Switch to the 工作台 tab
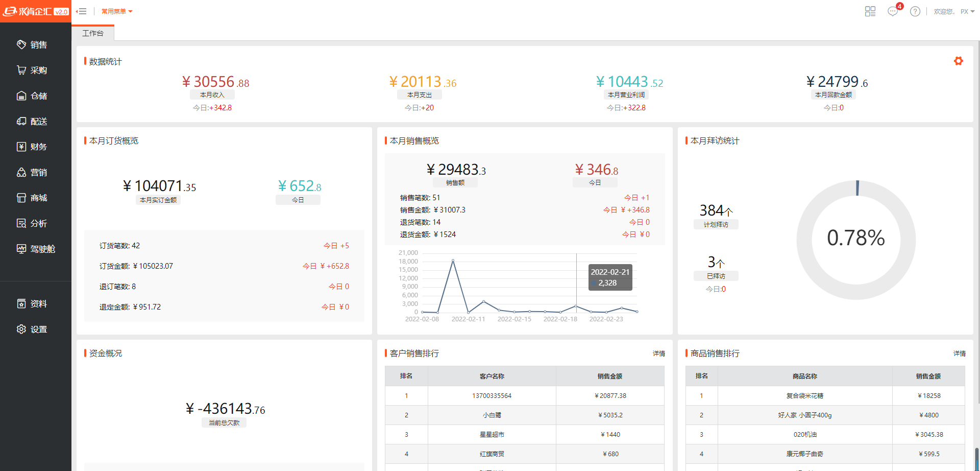 click(93, 33)
